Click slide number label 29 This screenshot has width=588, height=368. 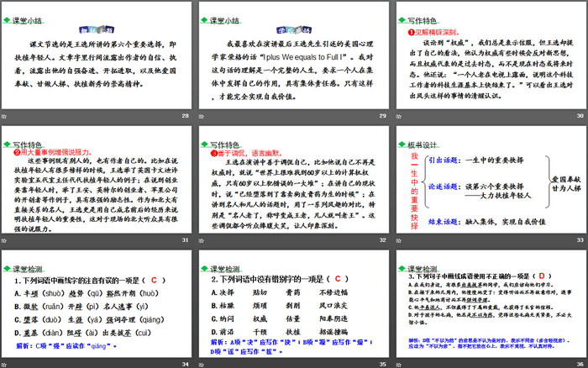pos(382,116)
